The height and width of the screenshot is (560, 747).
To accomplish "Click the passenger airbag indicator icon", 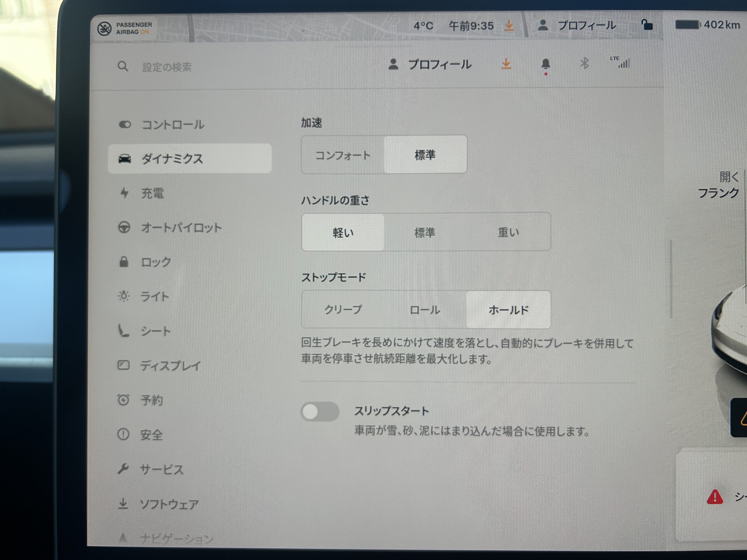I will [104, 29].
